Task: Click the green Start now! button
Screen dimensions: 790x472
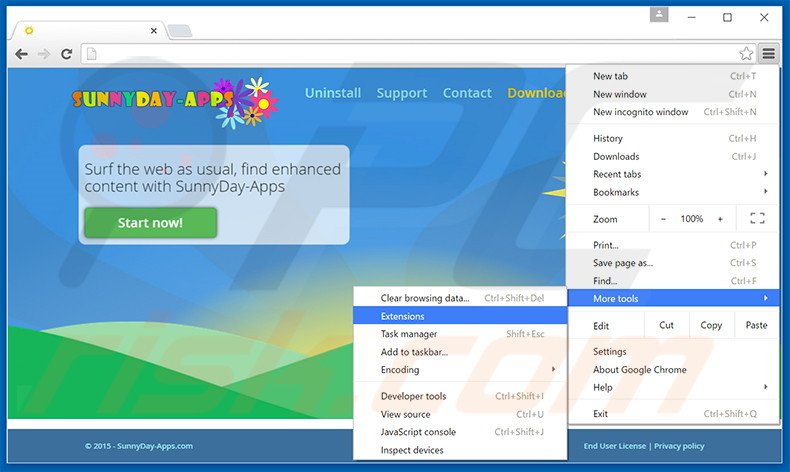Action: [x=151, y=223]
